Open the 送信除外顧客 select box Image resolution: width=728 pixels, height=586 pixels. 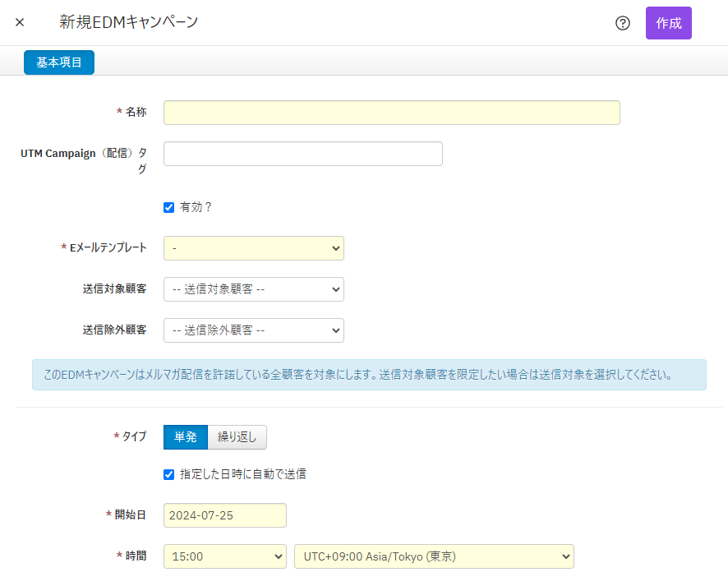(253, 330)
